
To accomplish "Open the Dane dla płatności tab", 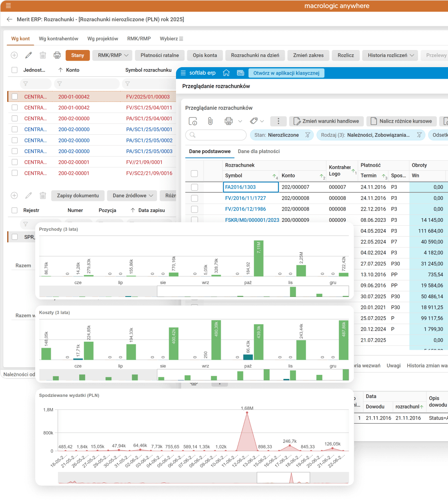I will 258,151.
